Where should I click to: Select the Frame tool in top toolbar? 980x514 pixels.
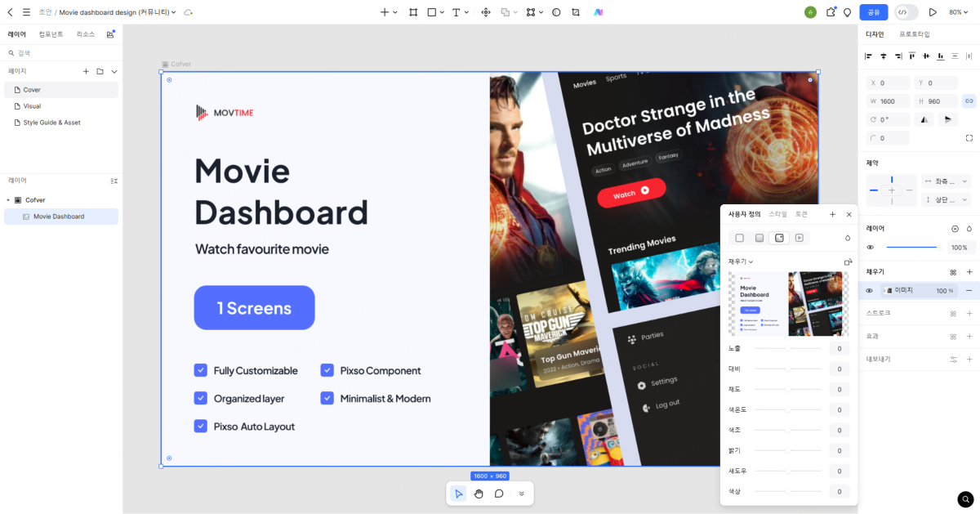coord(413,12)
